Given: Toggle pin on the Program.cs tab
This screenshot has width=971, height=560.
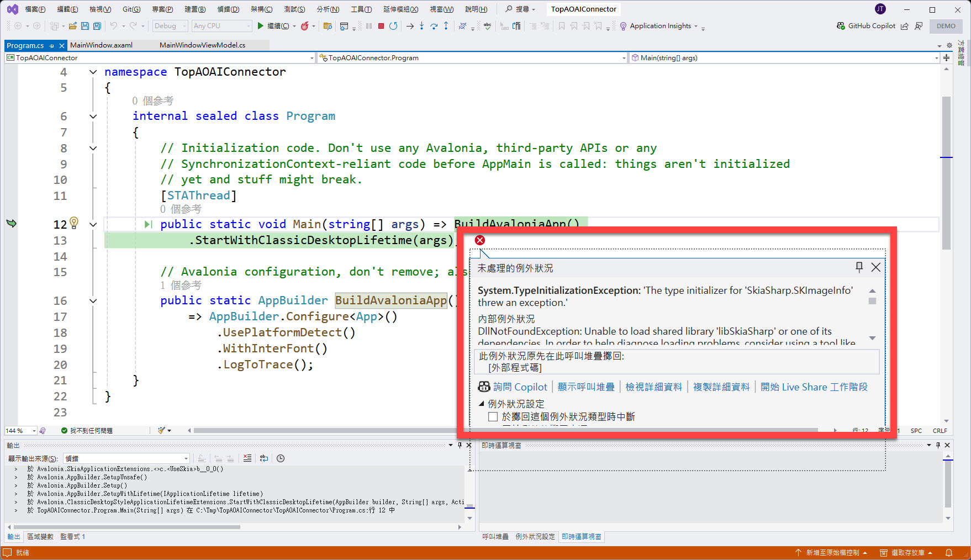Looking at the screenshot, I should (52, 45).
